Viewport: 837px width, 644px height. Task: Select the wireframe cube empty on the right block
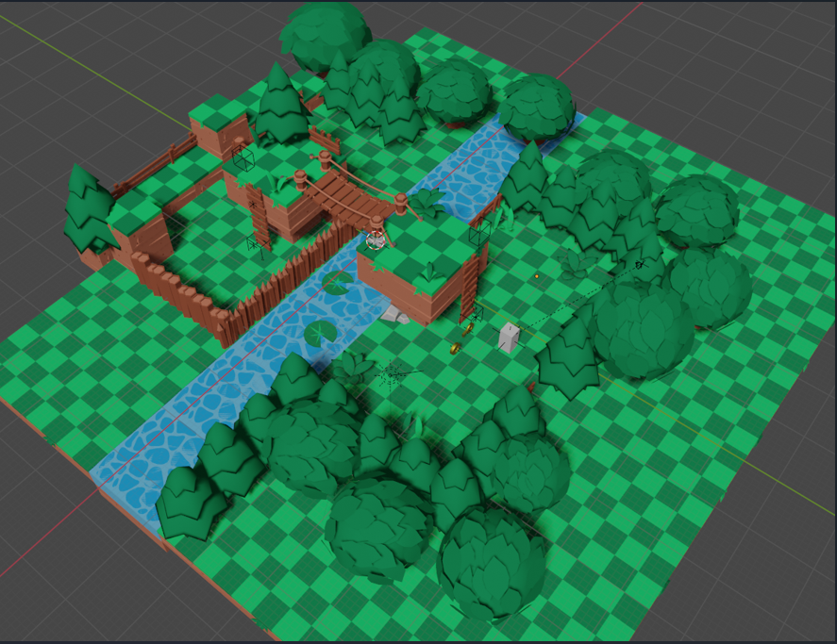click(479, 232)
